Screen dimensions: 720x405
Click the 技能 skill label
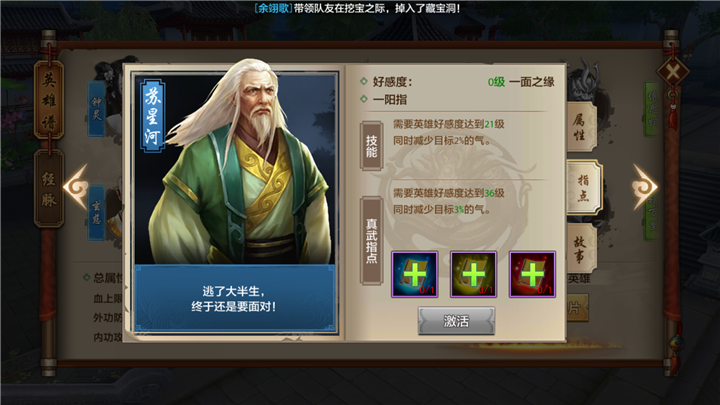pyautogui.click(x=371, y=146)
